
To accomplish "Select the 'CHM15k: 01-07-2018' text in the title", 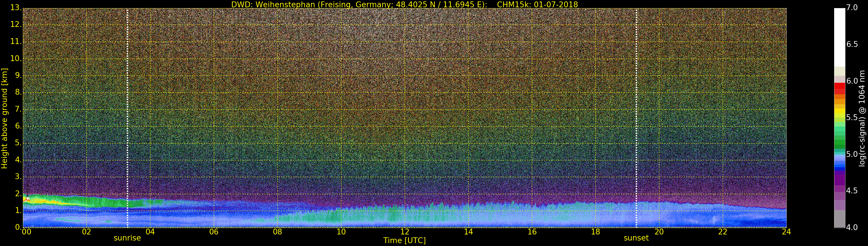I will (538, 4).
